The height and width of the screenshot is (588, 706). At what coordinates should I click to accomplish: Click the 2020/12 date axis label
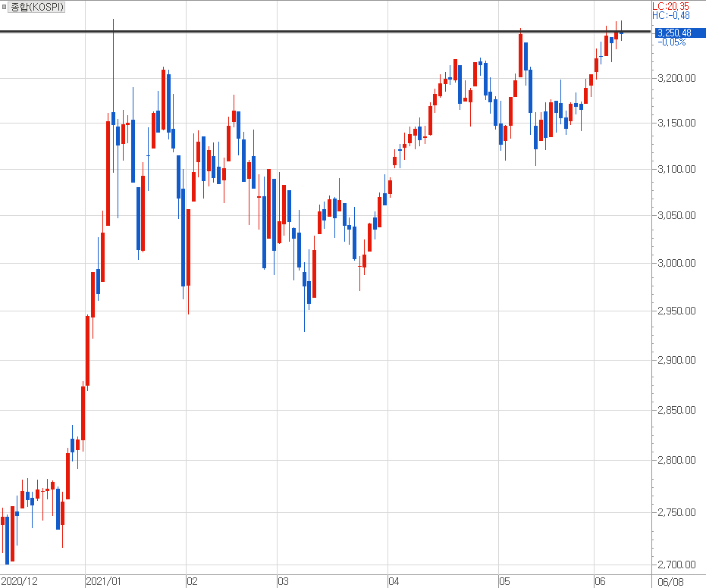click(20, 581)
